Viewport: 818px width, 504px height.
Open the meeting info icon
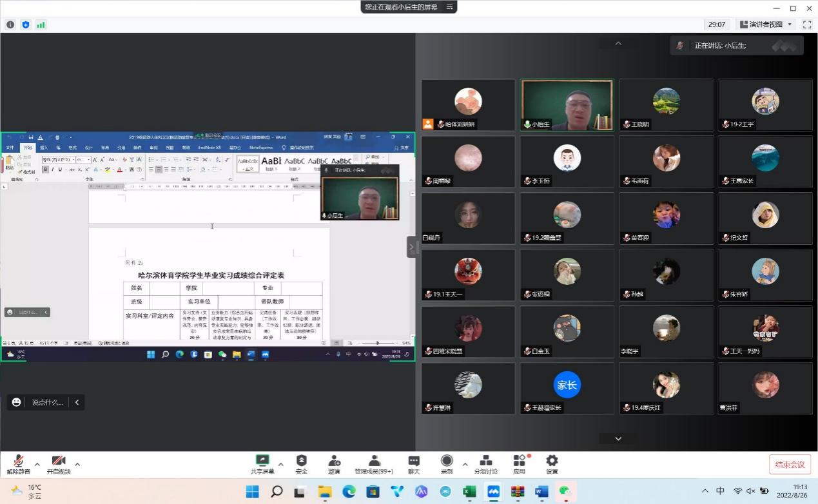pyautogui.click(x=10, y=24)
